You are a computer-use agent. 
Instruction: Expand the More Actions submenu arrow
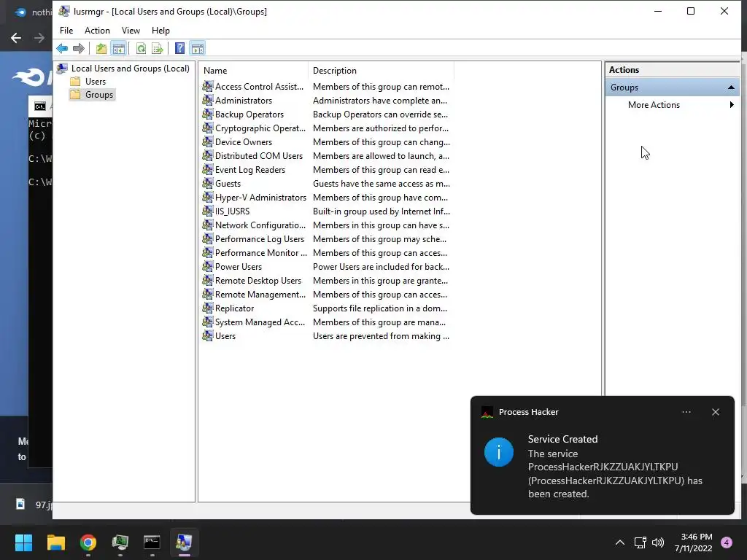click(732, 105)
